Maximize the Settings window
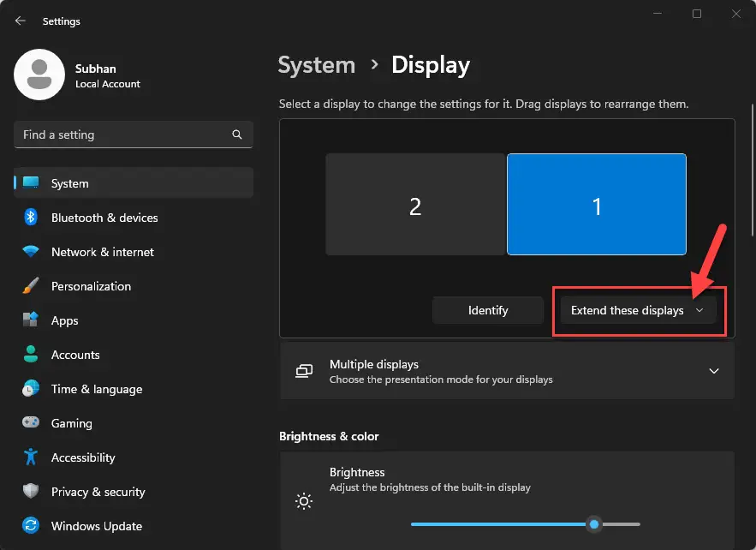The width and height of the screenshot is (756, 550). click(x=697, y=14)
